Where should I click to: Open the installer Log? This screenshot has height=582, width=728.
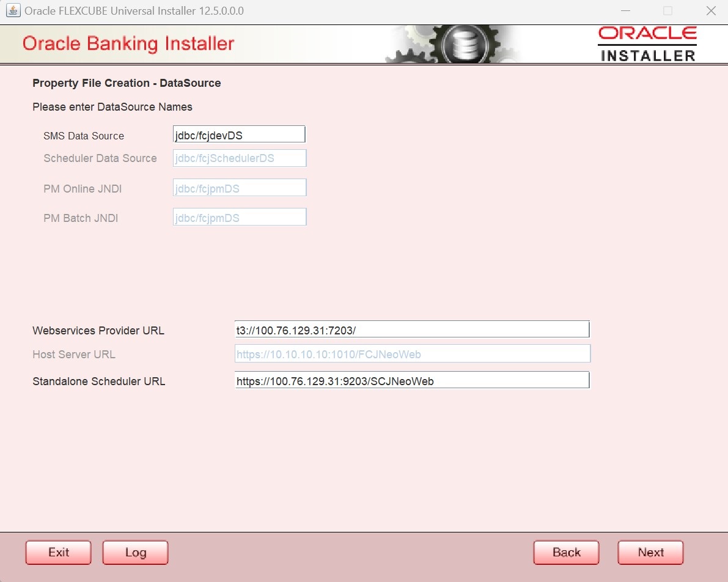click(135, 552)
